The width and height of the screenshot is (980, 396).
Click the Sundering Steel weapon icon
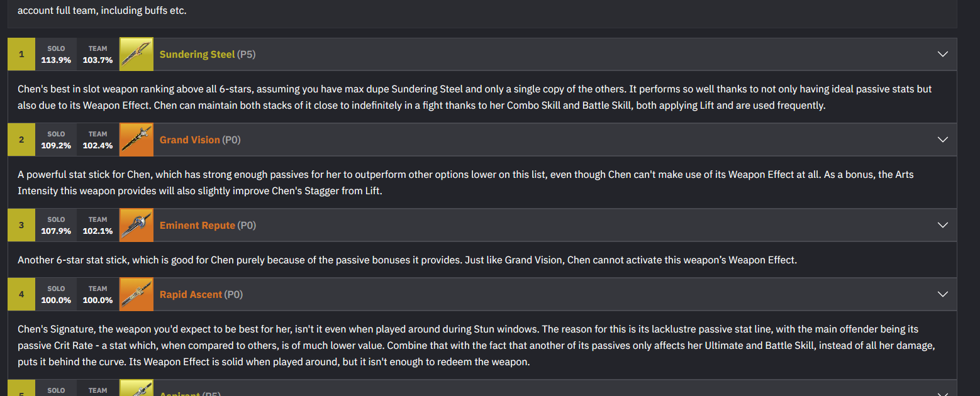point(136,54)
